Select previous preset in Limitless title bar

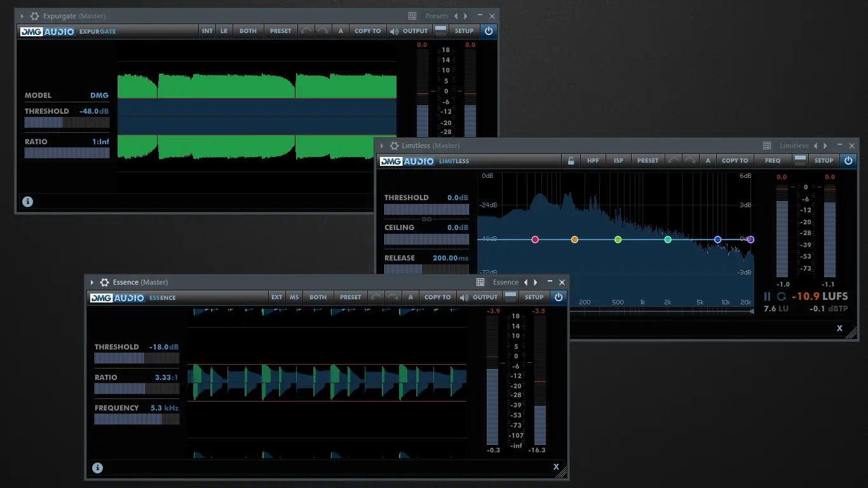pos(816,146)
